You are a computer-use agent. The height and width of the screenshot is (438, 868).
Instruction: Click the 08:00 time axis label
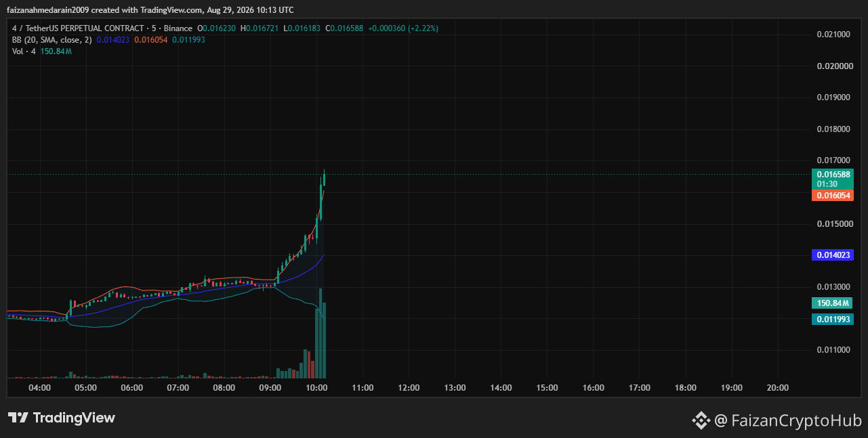click(224, 388)
